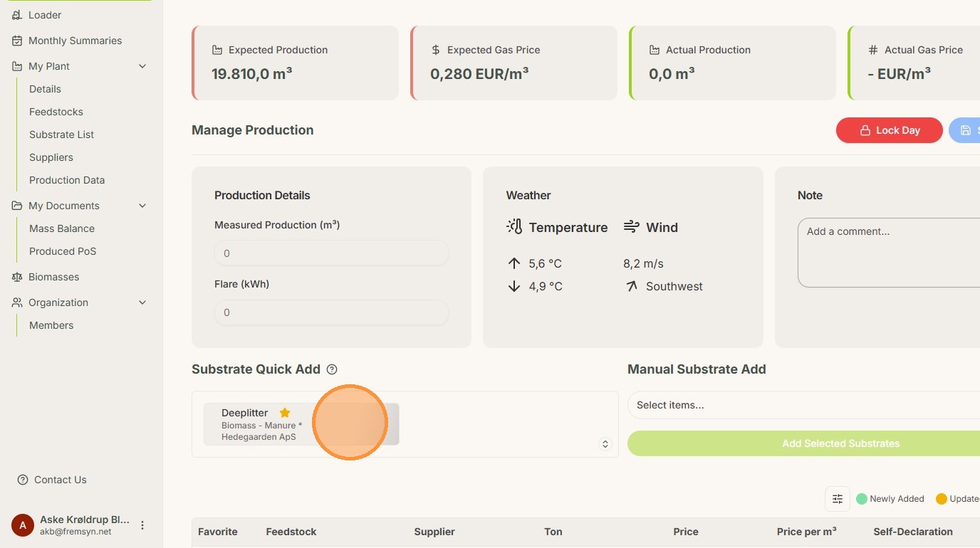Click the user account options menu dots
The height and width of the screenshot is (548, 980).
coord(142,525)
